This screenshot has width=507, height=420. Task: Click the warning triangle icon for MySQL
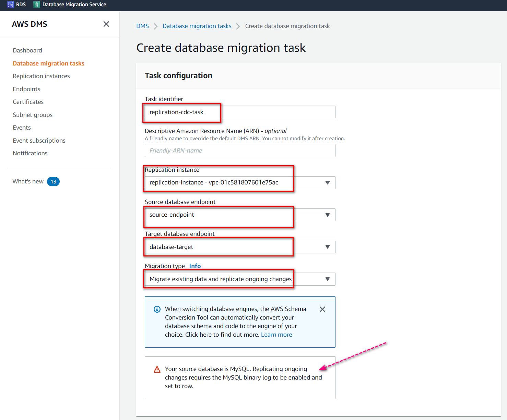tap(157, 369)
